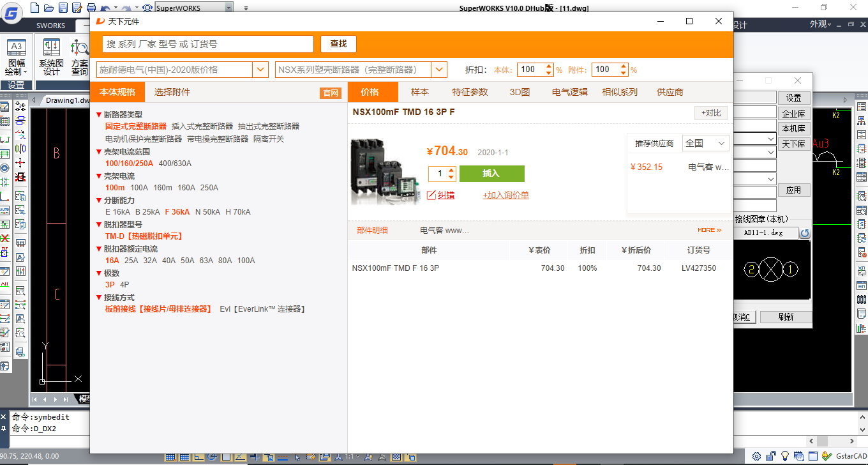Click the circular target icon in the left palette
The width and height of the screenshot is (868, 465).
pyautogui.click(x=4, y=168)
